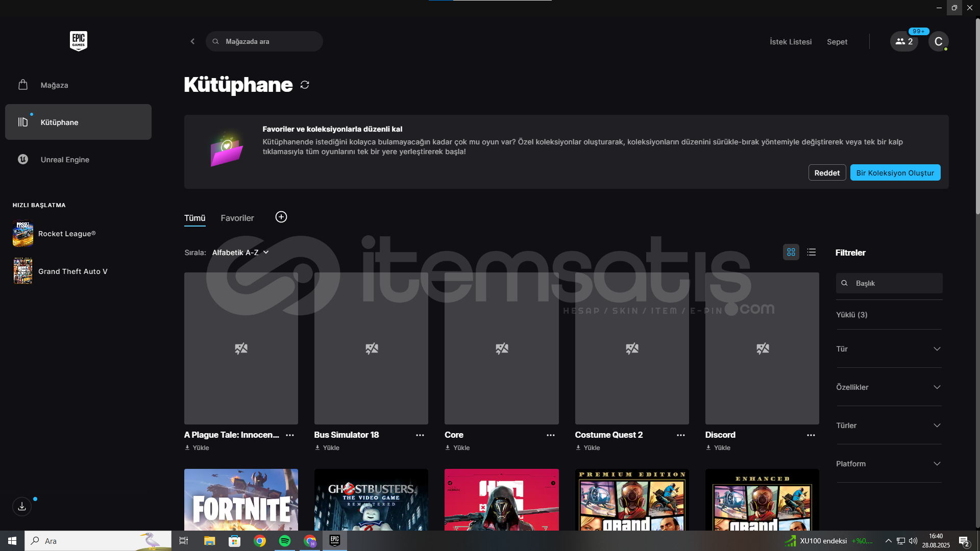Open options for A Plague Tale: Innocence
Screen dimensions: 980x551
pos(290,435)
